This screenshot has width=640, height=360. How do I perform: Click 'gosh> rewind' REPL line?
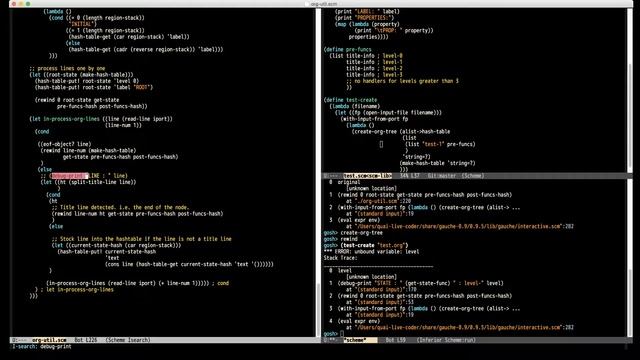coord(340,239)
